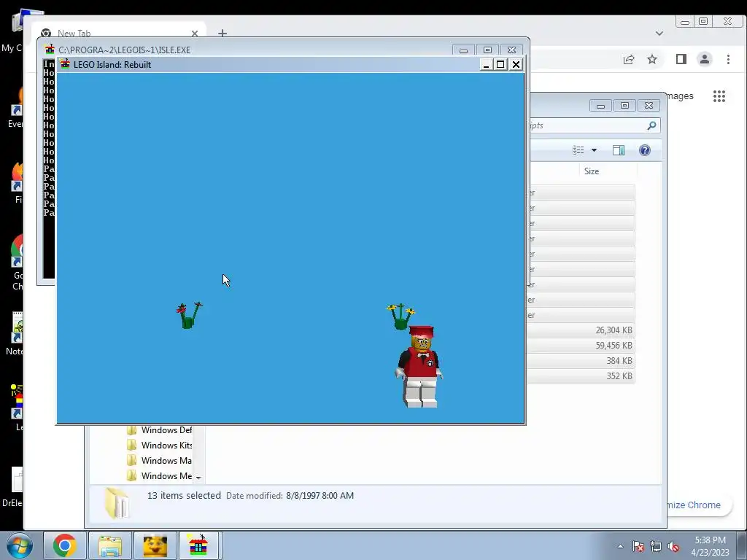
Task: Minimize the LEGO Island: Rebuilt window
Action: [x=485, y=64]
